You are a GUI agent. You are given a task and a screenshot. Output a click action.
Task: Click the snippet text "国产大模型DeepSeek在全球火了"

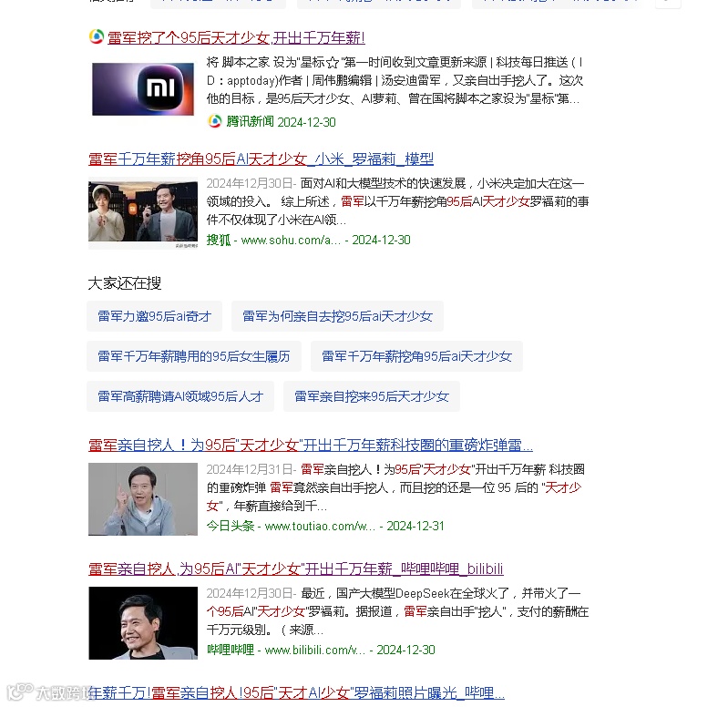[x=422, y=593]
